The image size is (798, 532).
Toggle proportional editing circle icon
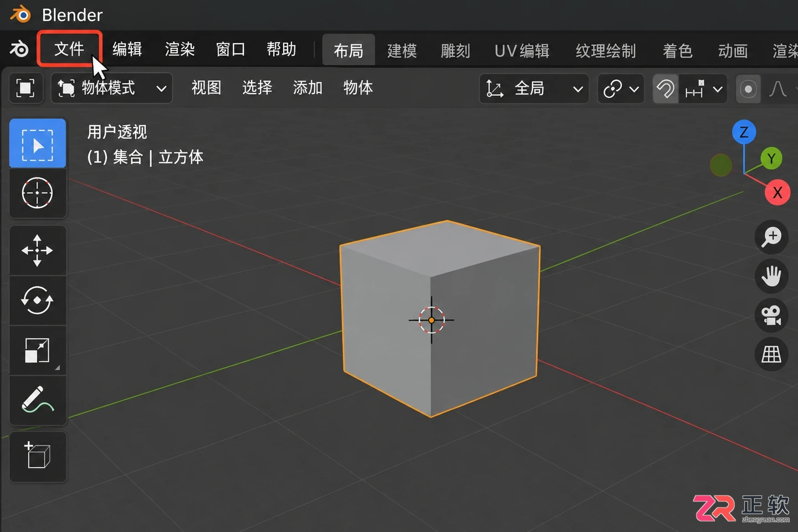click(748, 89)
